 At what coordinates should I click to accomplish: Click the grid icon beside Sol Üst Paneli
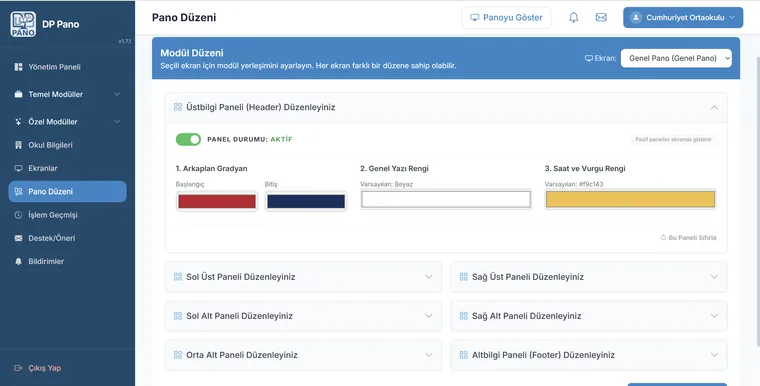click(x=178, y=277)
